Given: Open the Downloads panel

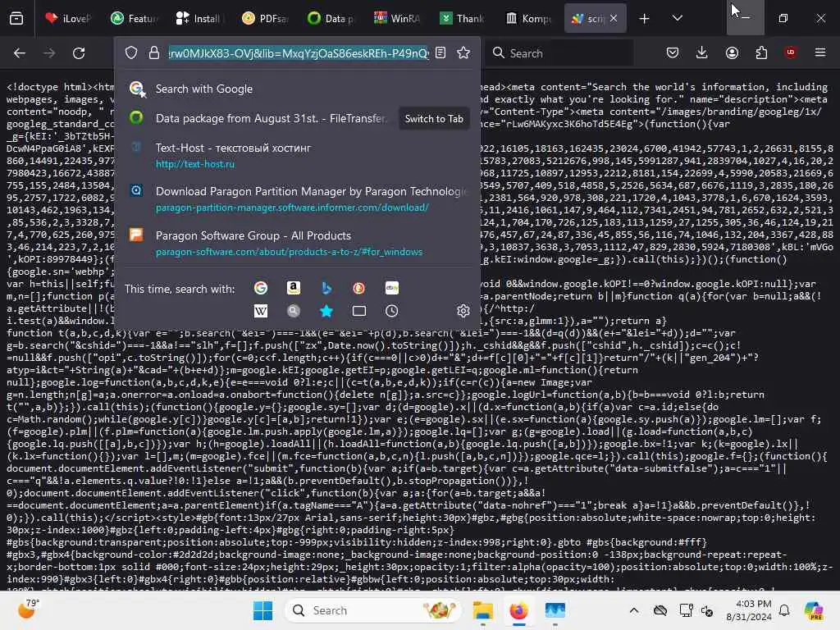Looking at the screenshot, I should 702,52.
